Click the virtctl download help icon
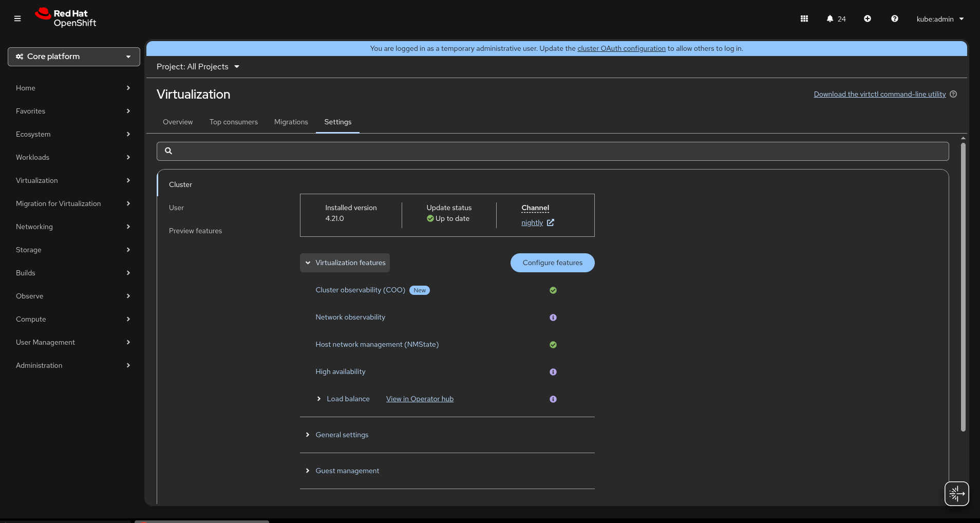This screenshot has width=980, height=523. (953, 94)
